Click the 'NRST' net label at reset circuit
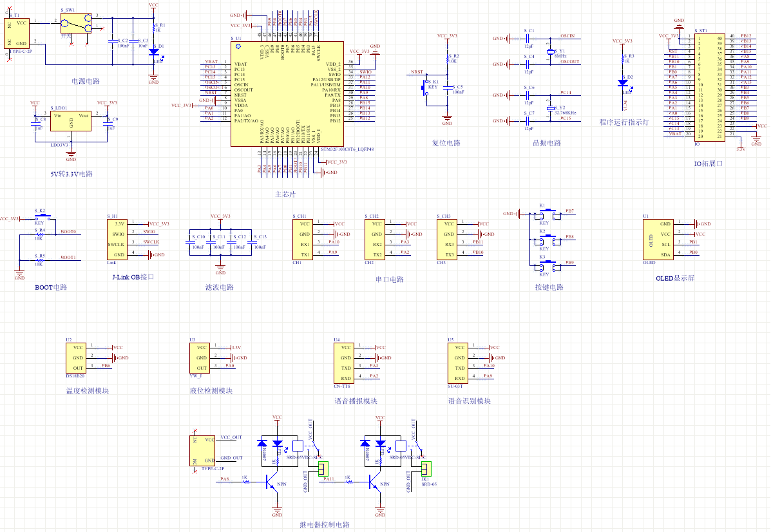Image resolution: width=771 pixels, height=532 pixels. 417,71
